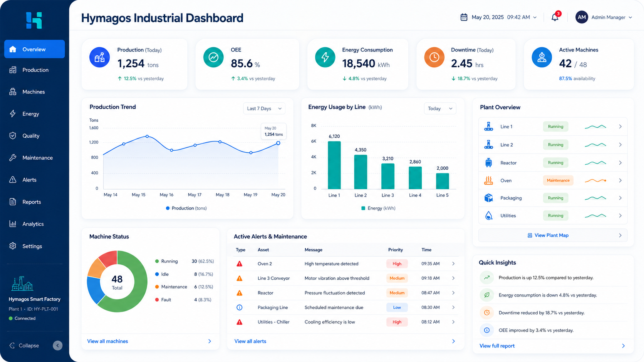The image size is (644, 362).
Task: Click the Low priority badge for Packaging Line
Action: [397, 307]
